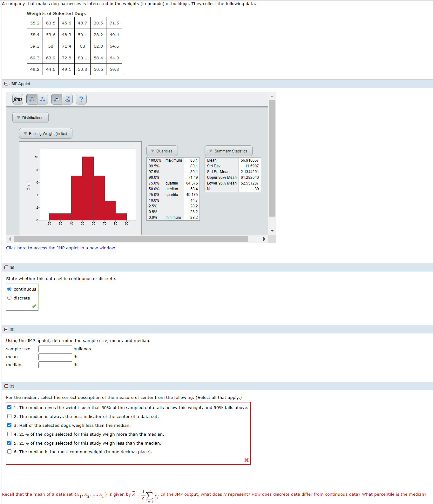Check option 6 median most common weight
Image resolution: width=433 pixels, height=504 pixels.
pos(10,452)
